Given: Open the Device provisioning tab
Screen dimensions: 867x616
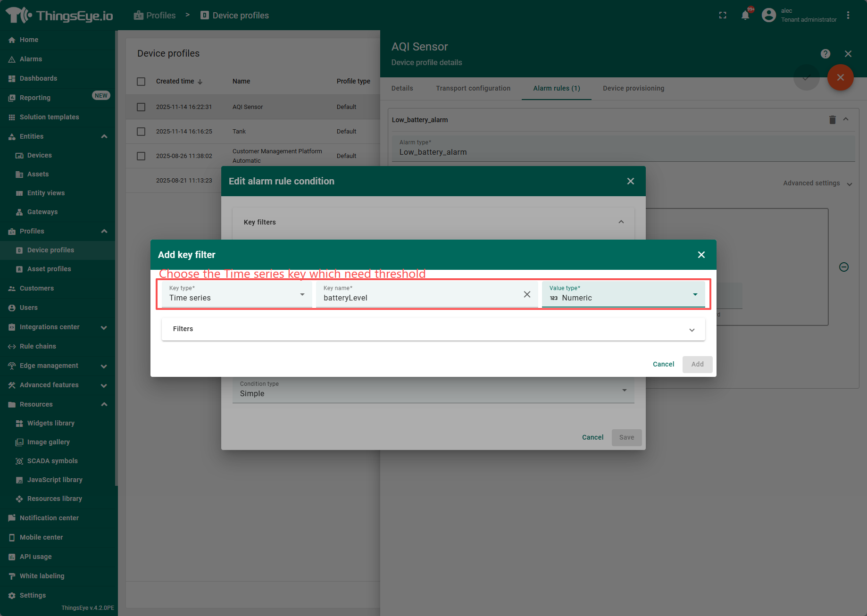Looking at the screenshot, I should (x=633, y=88).
